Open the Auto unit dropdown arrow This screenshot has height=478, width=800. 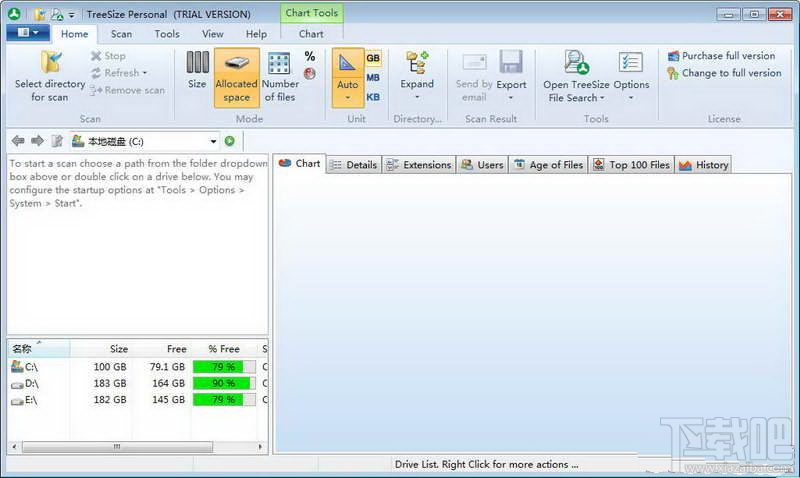(x=347, y=98)
